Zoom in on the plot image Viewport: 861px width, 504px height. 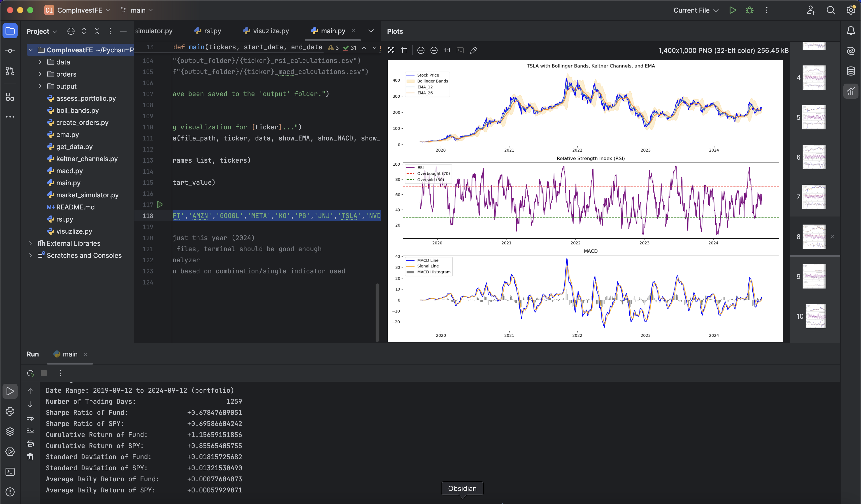coord(421,51)
